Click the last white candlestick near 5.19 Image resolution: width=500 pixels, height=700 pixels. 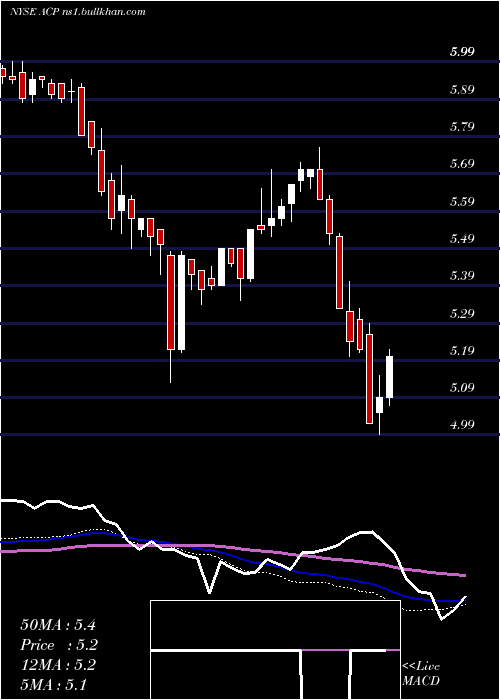pyautogui.click(x=390, y=377)
